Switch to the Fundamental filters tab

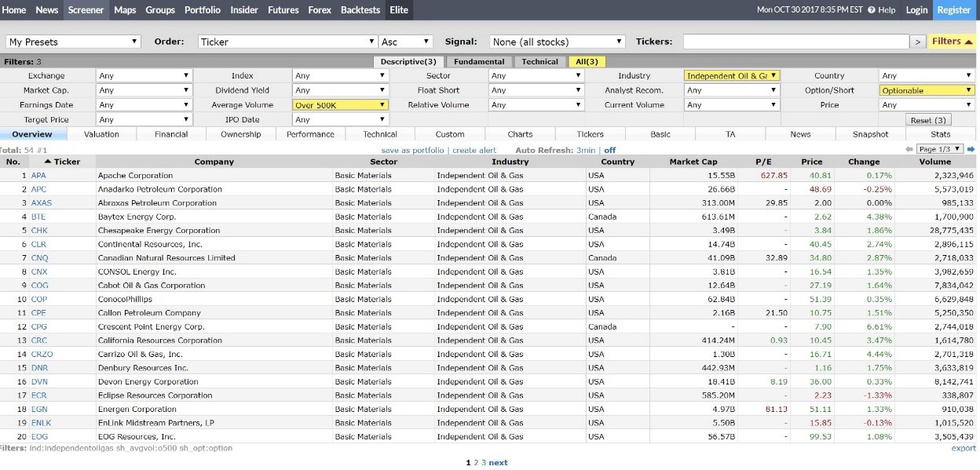coord(478,62)
